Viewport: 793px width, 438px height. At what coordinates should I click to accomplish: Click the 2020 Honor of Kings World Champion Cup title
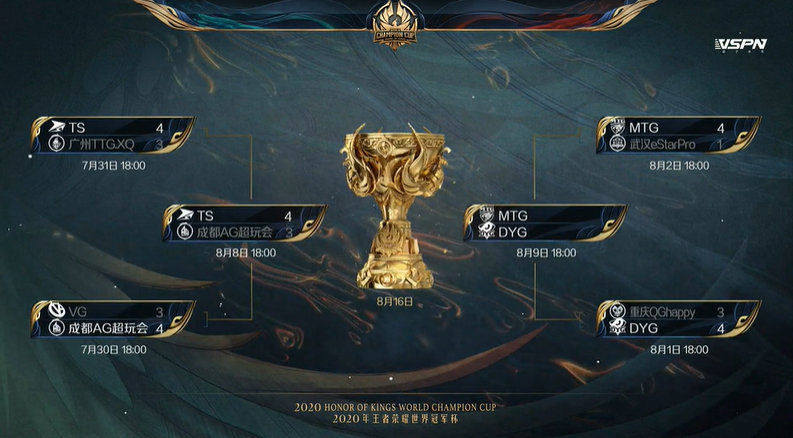(395, 407)
